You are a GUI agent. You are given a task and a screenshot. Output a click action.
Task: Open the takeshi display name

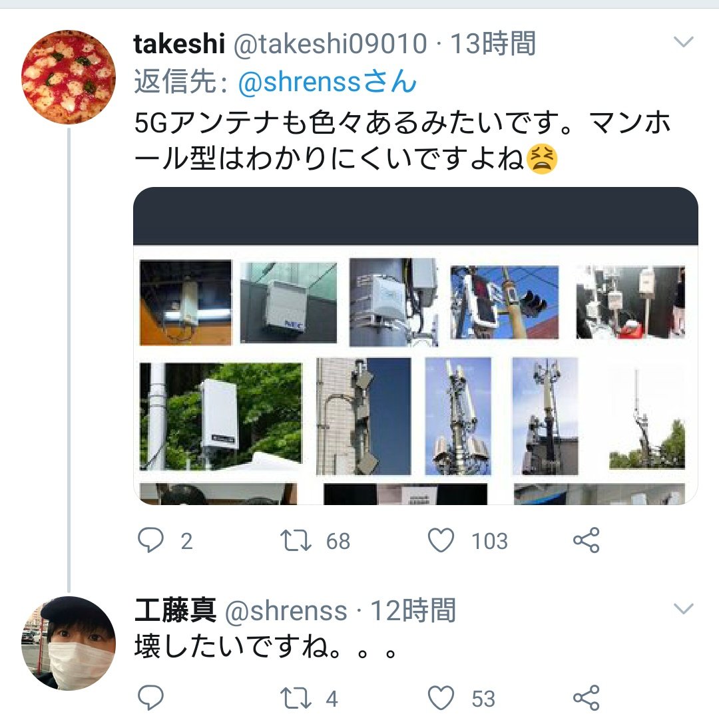coord(179,44)
